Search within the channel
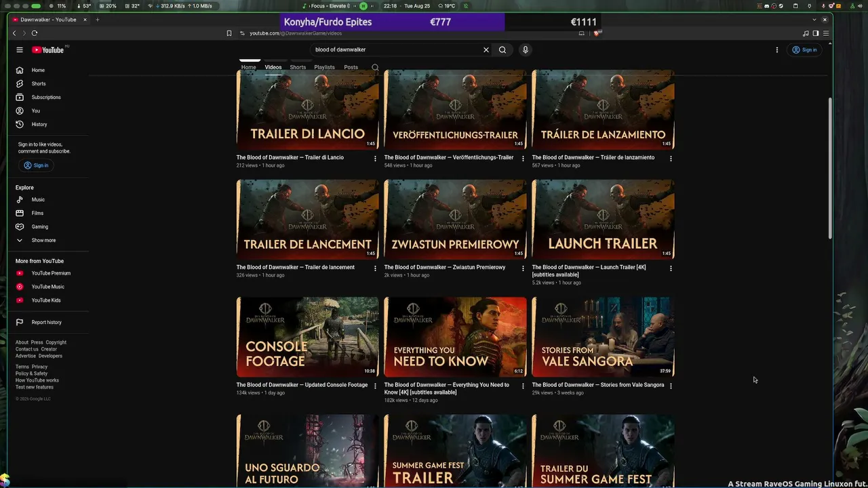Image resolution: width=868 pixels, height=488 pixels. coord(375,67)
